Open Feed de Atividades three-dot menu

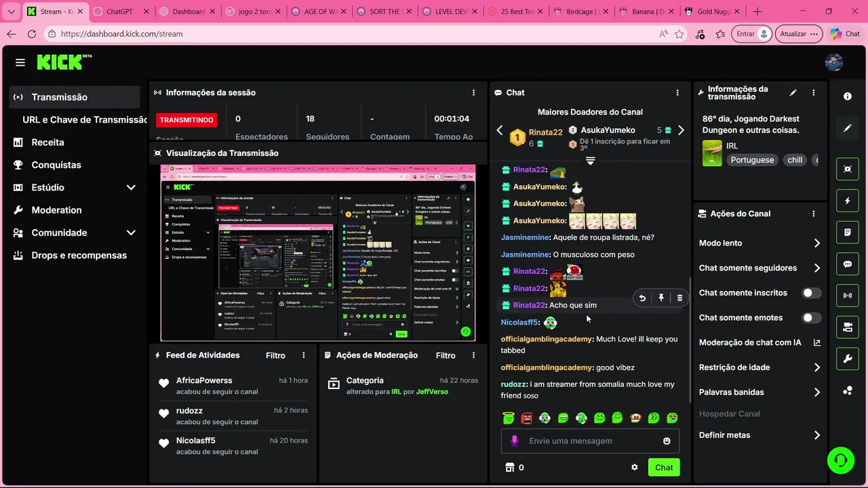(304, 355)
